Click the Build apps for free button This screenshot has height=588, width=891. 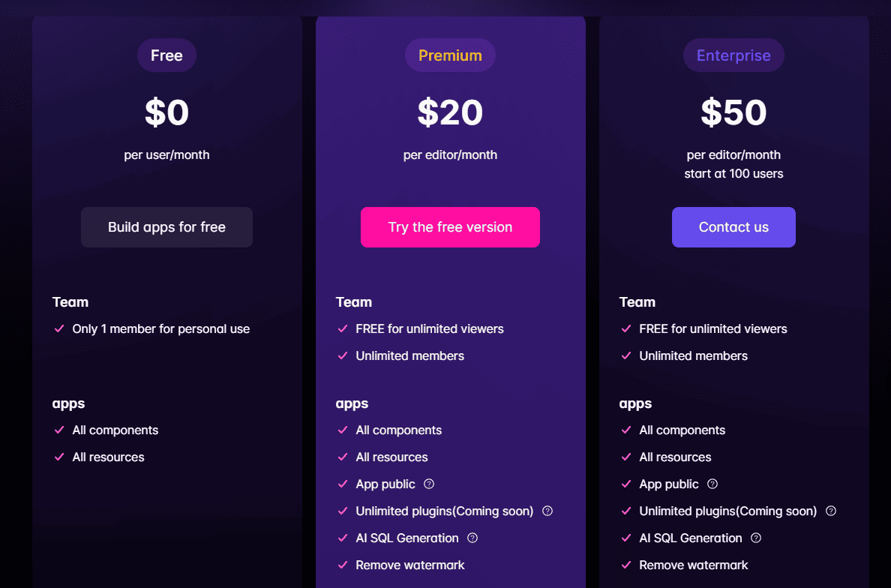166,226
